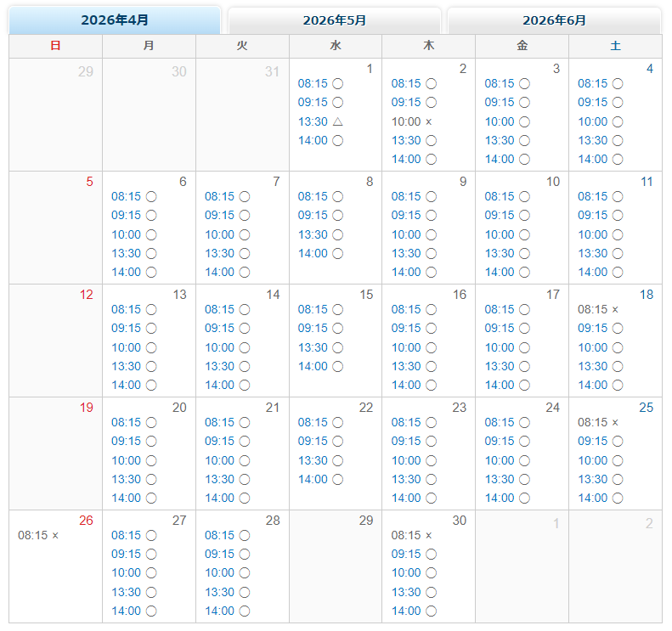Click 09:15 slot on Saturday April 18
This screenshot has width=672, height=631.
coord(601,328)
